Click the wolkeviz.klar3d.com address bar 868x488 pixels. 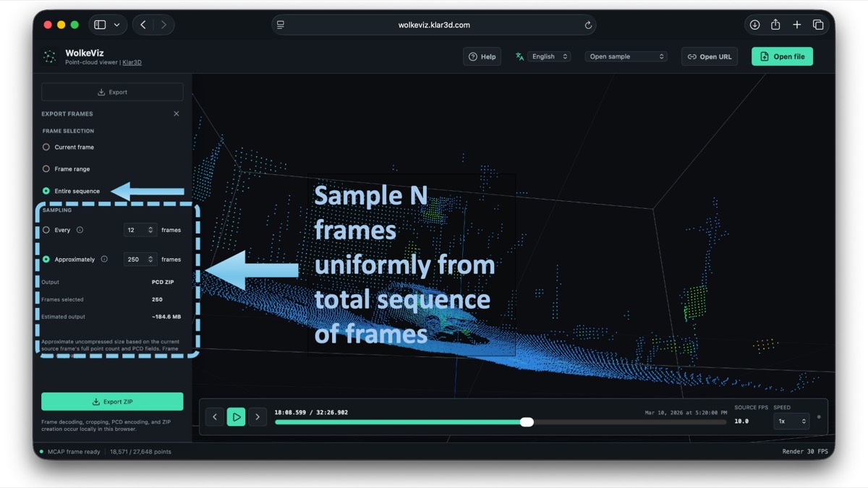pyautogui.click(x=434, y=25)
